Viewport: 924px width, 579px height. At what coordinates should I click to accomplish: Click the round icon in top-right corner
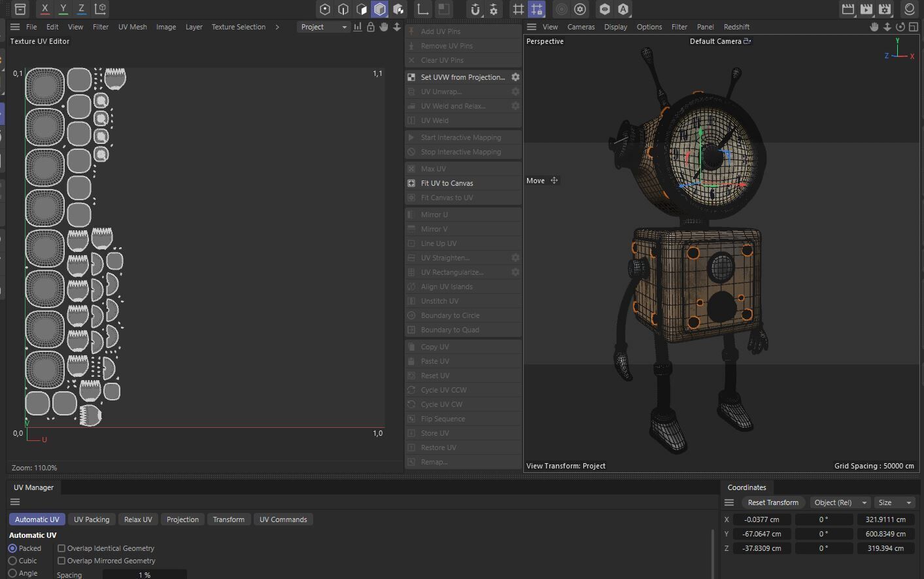coord(910,9)
